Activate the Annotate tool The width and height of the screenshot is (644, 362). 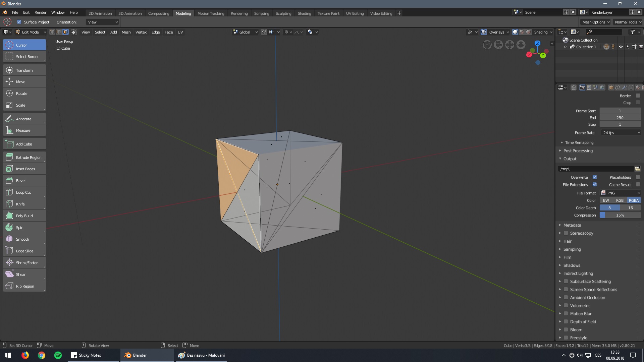pos(24,119)
